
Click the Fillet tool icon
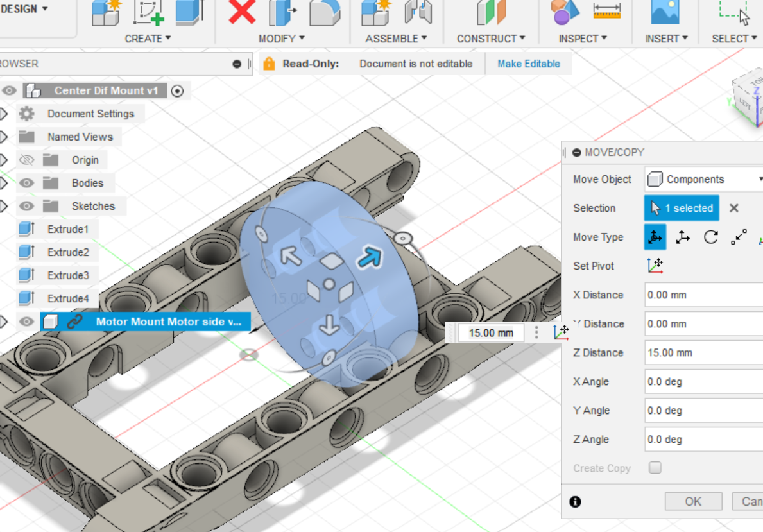point(325,12)
